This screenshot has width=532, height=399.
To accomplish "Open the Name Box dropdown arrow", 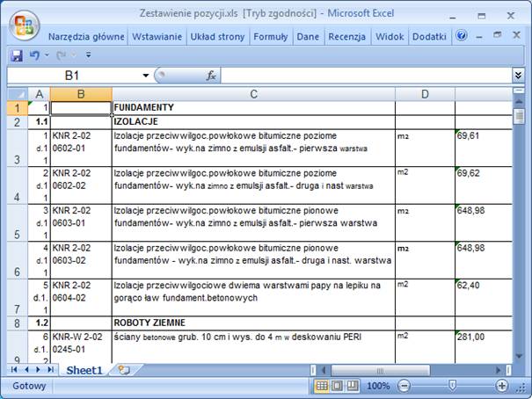I will [146, 76].
